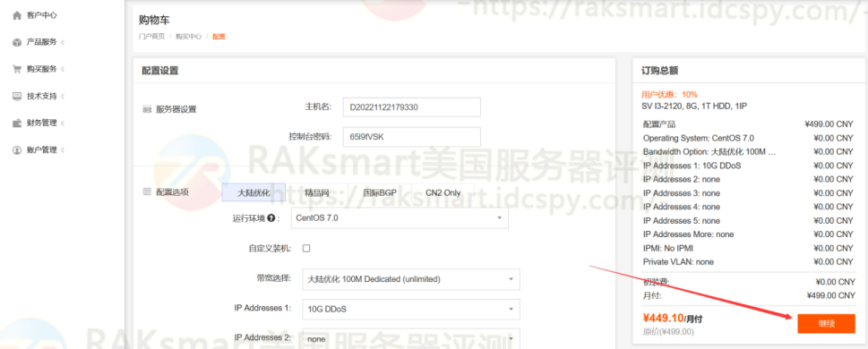
Task: Click the 主机名 input field
Action: [x=411, y=107]
